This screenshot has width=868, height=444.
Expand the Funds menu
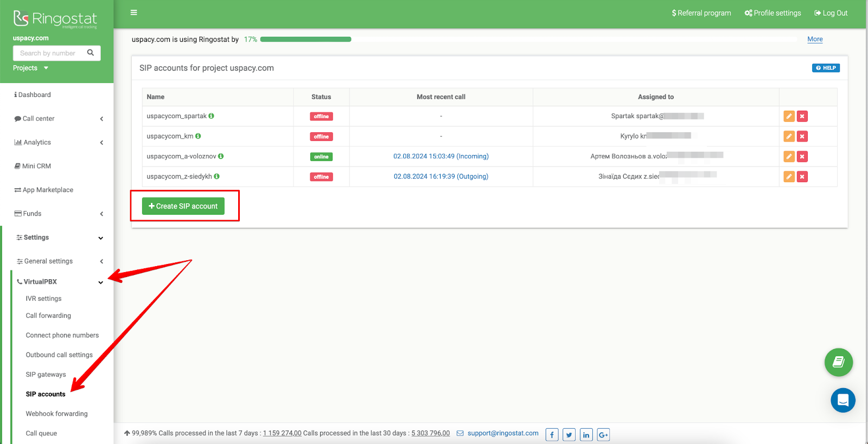59,214
